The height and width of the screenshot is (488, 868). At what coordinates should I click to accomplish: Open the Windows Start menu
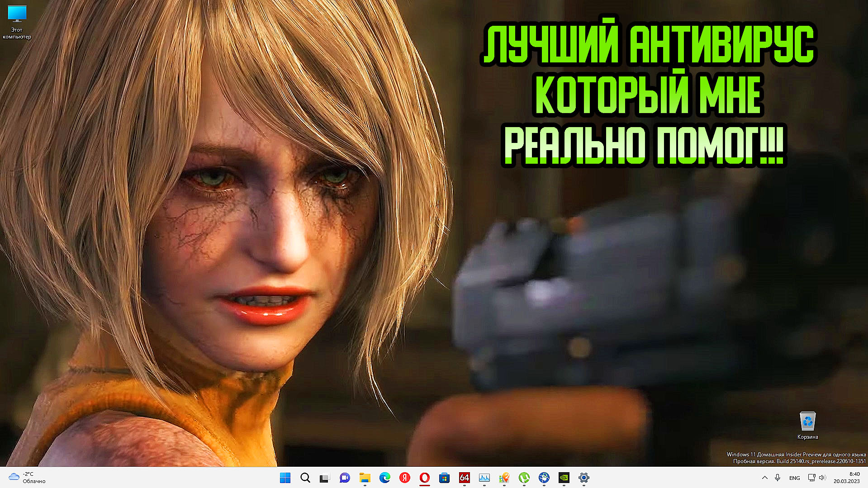(285, 478)
